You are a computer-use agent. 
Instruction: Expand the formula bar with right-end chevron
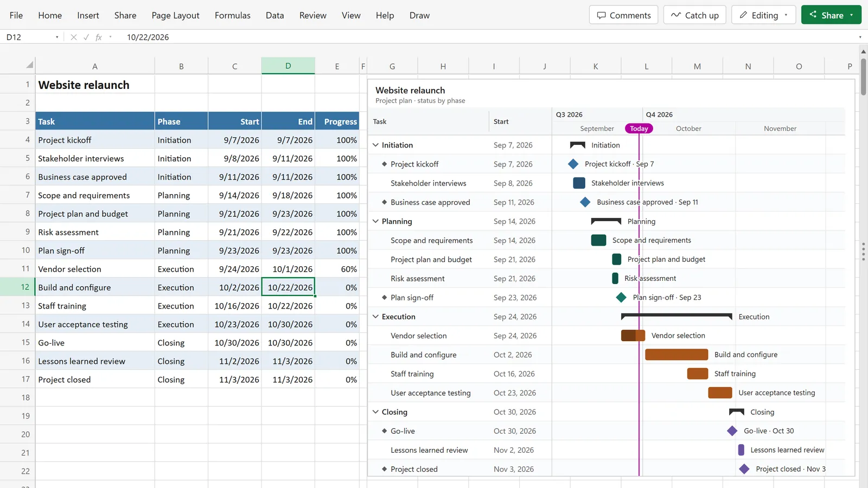[x=860, y=37]
